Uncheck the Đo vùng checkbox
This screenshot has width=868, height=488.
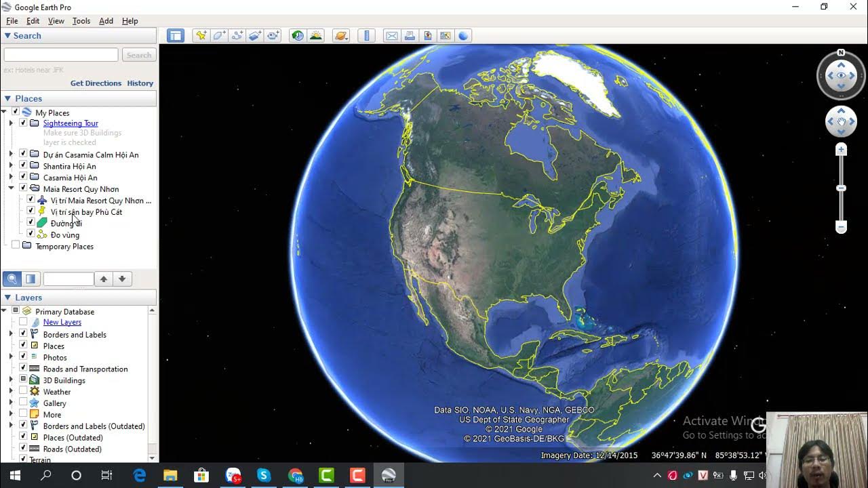point(31,235)
